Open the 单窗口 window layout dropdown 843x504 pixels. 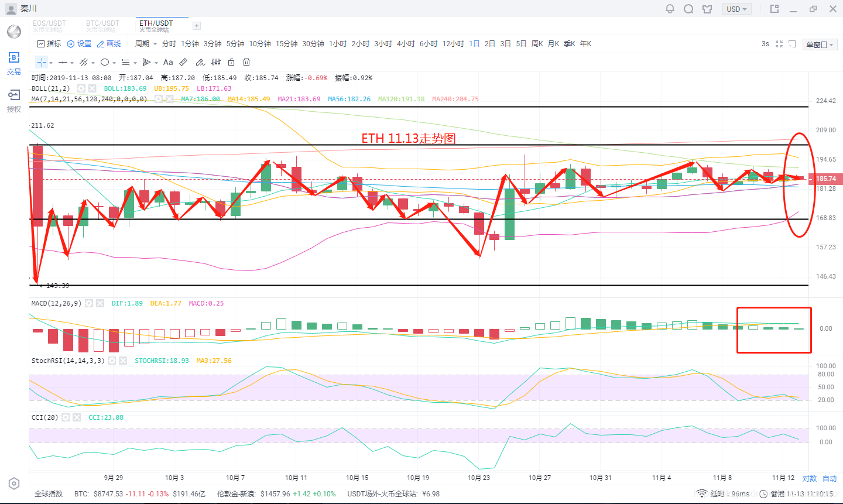(x=820, y=44)
